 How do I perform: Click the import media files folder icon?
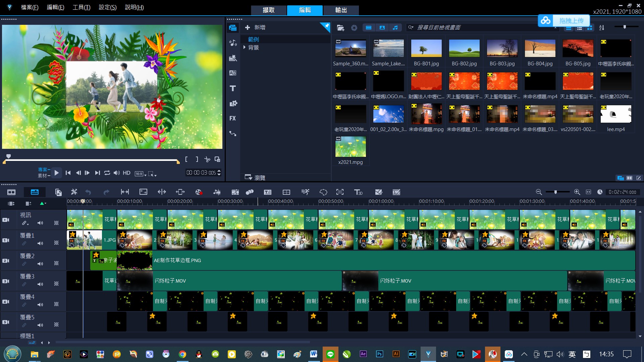pyautogui.click(x=340, y=28)
